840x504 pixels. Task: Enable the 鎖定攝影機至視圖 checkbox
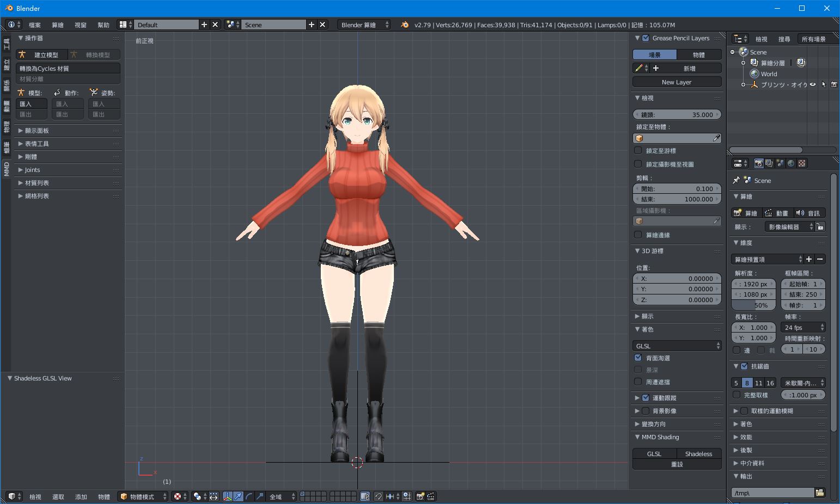[x=638, y=164]
